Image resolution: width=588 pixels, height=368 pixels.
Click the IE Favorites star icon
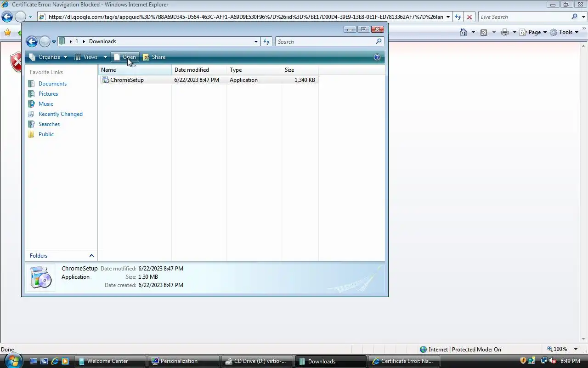[7, 32]
